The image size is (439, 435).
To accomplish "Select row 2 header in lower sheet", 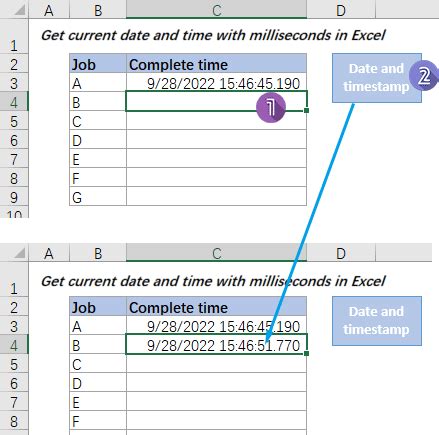I will (14, 306).
